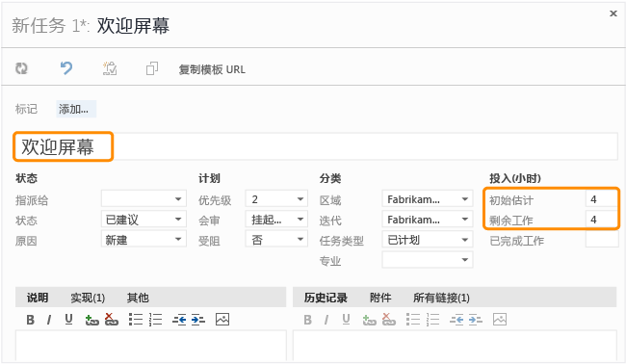626x364 pixels.
Task: Open the 区域 Fabrikam dropdown
Action: 428,198
